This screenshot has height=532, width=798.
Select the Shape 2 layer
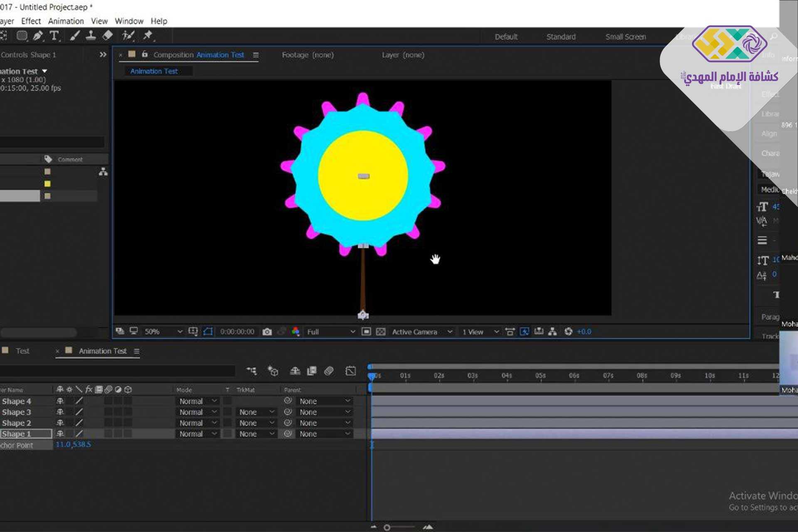(17, 423)
